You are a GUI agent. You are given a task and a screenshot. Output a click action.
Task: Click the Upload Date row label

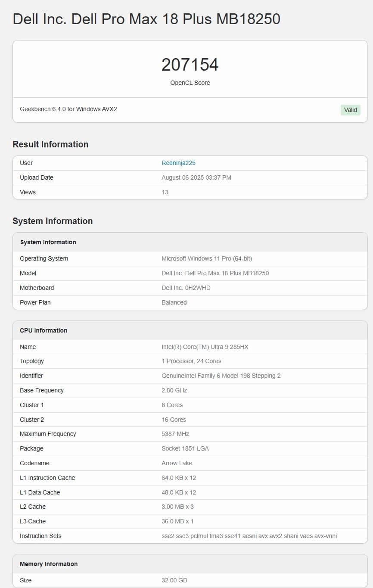point(37,177)
